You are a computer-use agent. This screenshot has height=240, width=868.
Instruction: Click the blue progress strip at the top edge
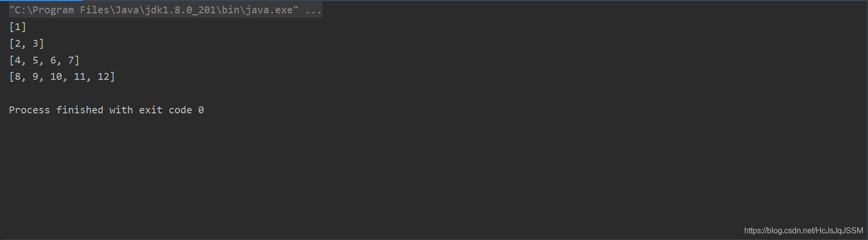(x=41, y=0)
